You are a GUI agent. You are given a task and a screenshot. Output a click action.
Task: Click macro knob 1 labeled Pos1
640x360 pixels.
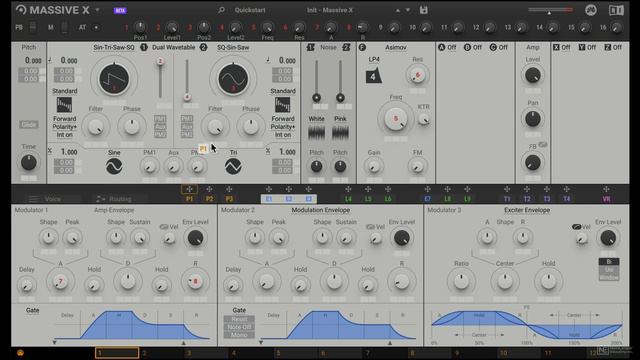(140, 27)
